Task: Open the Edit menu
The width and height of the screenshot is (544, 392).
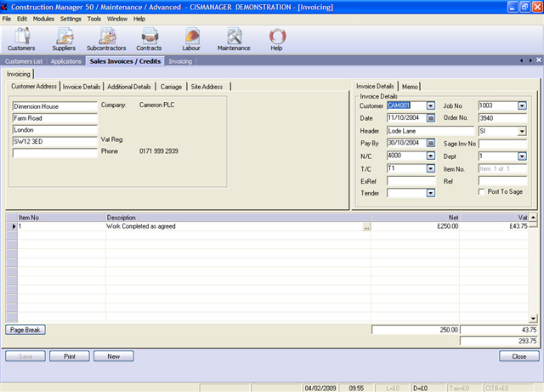Action: click(22, 19)
